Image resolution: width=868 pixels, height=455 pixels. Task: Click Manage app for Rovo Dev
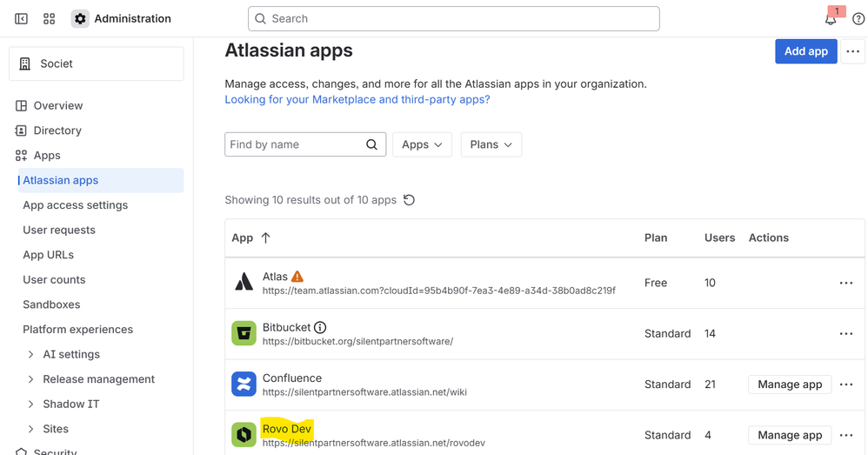tap(790, 436)
